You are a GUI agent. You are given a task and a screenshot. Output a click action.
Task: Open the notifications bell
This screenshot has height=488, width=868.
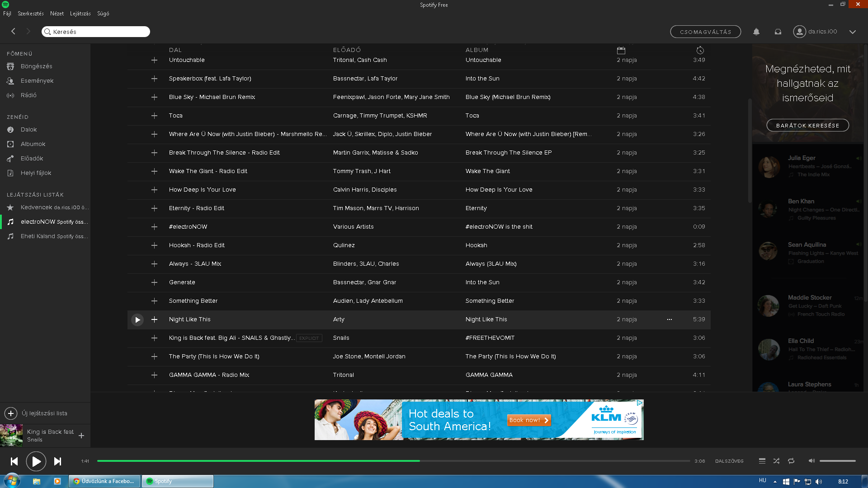[756, 32]
